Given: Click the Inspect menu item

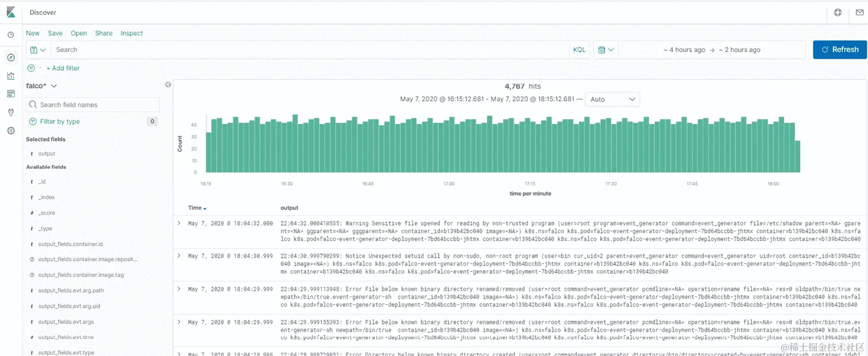Looking at the screenshot, I should [x=132, y=33].
